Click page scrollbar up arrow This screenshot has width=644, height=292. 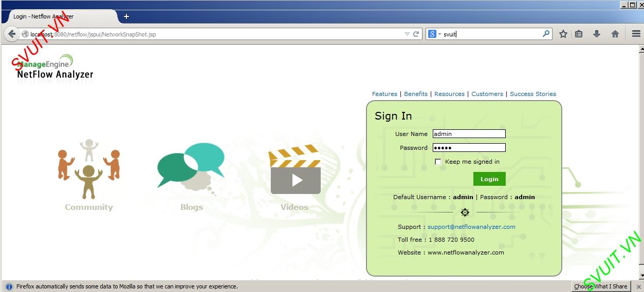coord(641,49)
